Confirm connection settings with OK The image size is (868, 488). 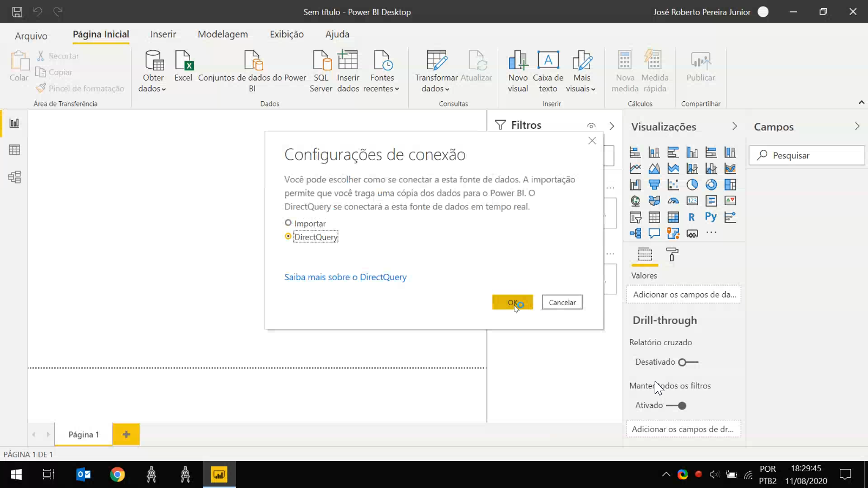click(512, 302)
